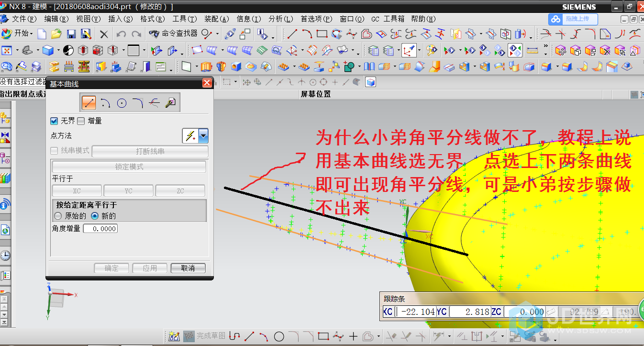644x346 pixels.
Task: Click the 应用 apply button
Action: tap(150, 268)
